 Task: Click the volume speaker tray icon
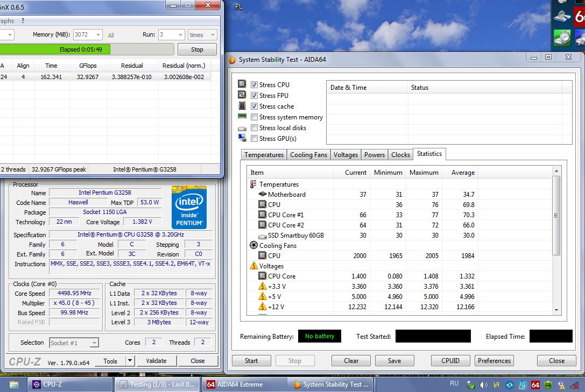coord(483,385)
